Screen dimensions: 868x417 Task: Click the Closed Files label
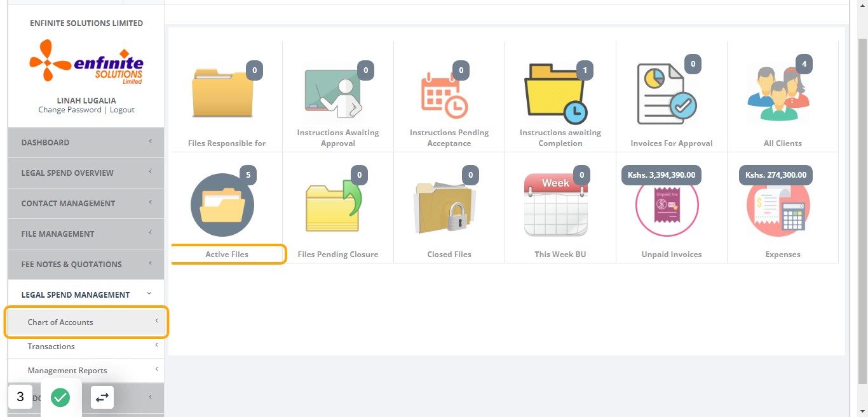(449, 255)
